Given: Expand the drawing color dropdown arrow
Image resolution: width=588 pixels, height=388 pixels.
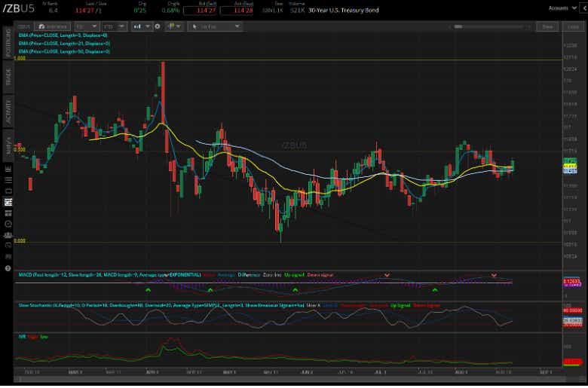Looking at the screenshot, I should [x=179, y=26].
